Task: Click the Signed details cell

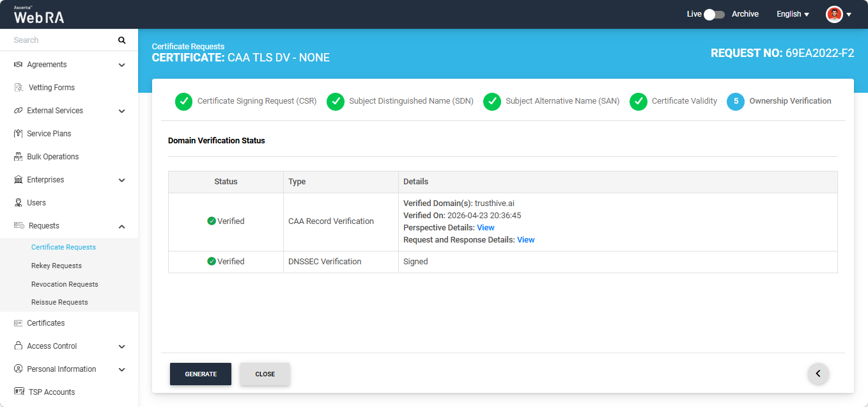Action: (x=618, y=262)
